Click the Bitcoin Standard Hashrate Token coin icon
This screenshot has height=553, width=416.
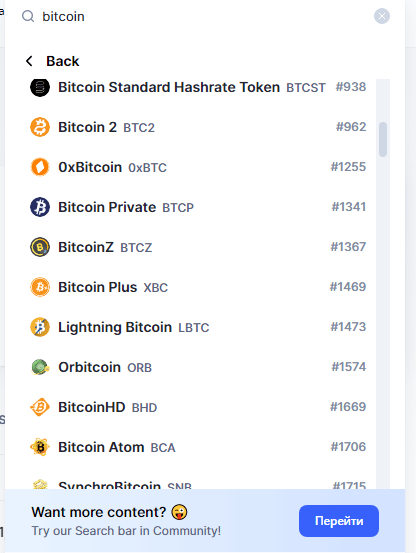click(x=40, y=87)
